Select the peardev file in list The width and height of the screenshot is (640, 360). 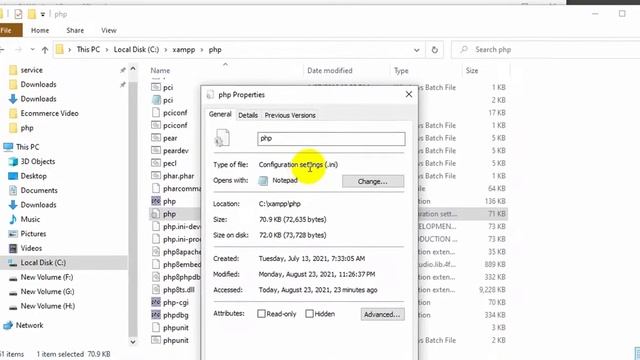point(176,151)
